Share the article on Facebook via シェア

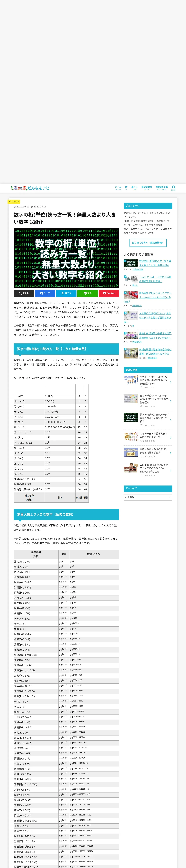tap(45, 294)
